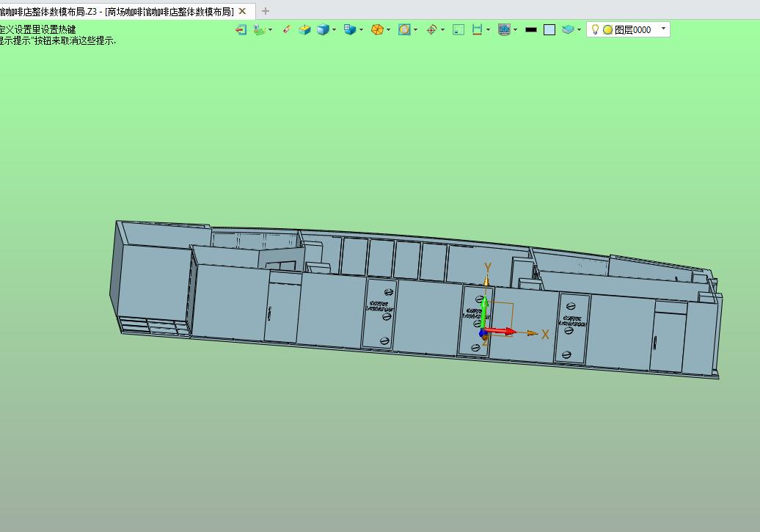Click the light blue color swatch
The width and height of the screenshot is (760, 532).
549,30
